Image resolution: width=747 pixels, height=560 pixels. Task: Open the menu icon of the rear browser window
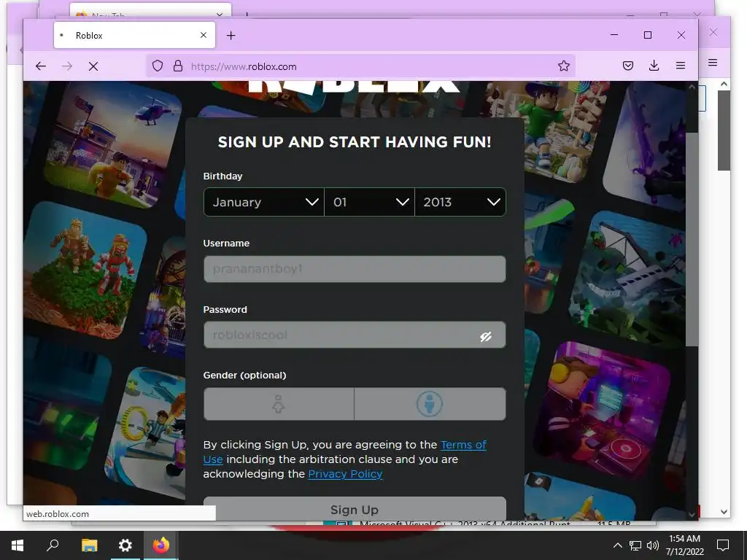click(x=713, y=63)
